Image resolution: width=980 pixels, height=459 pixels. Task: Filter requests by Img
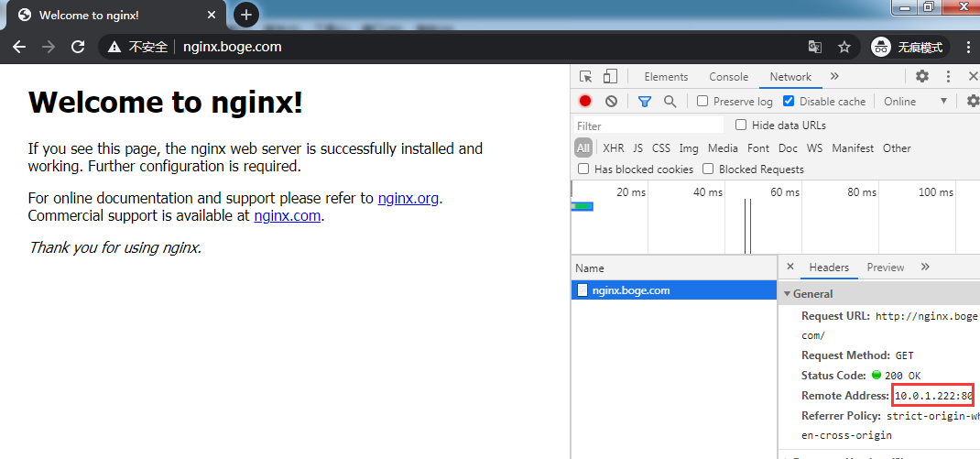coord(689,148)
